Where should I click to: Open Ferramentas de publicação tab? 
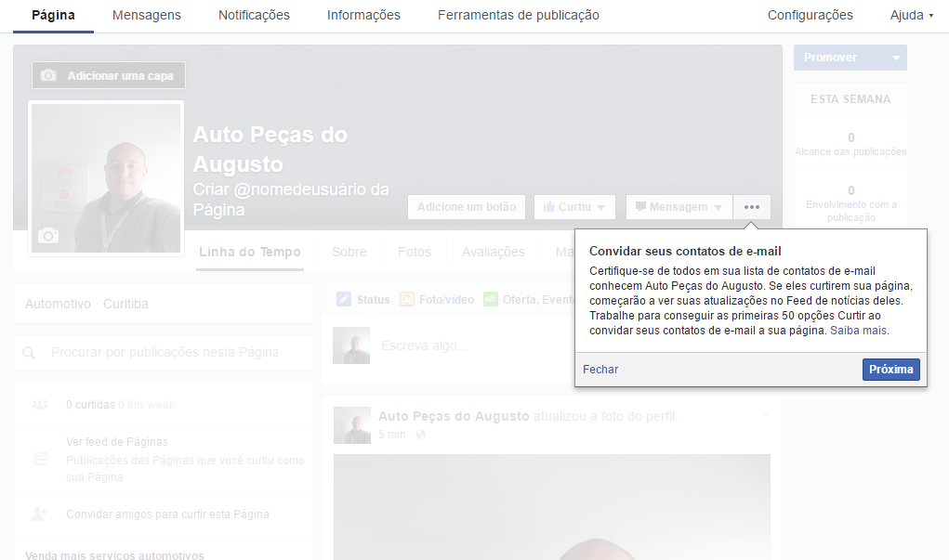click(519, 15)
